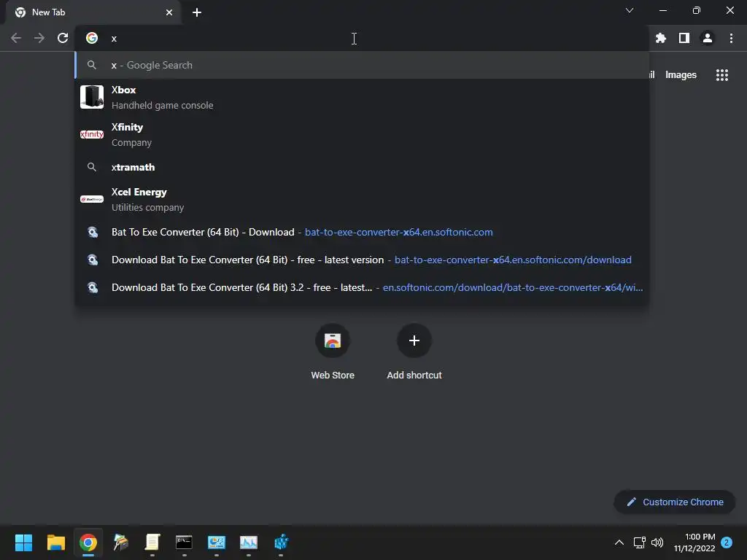The height and width of the screenshot is (560, 747).
Task: Choose the xtramath search suggestion
Action: [x=362, y=167]
